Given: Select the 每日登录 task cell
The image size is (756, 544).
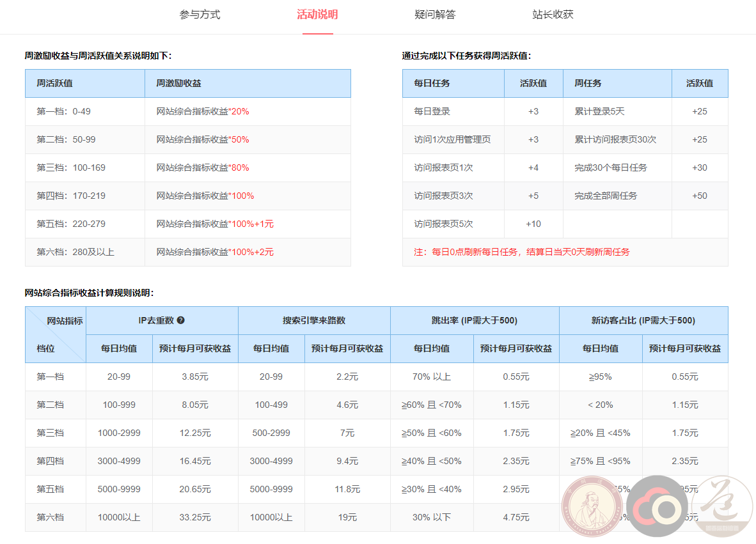Looking at the screenshot, I should (453, 111).
